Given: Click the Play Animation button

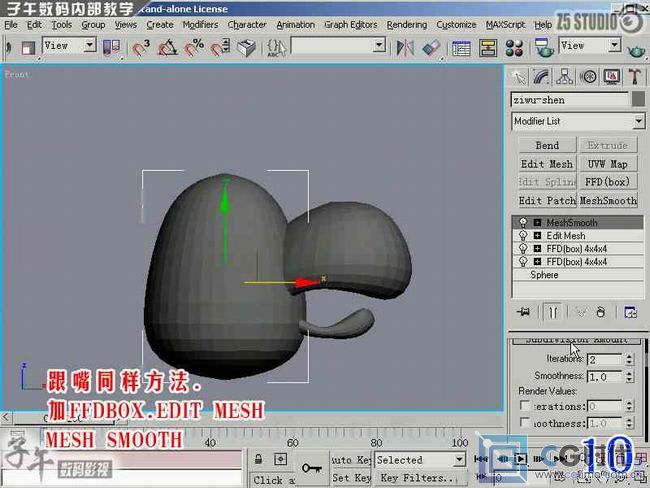Looking at the screenshot, I should point(520,459).
